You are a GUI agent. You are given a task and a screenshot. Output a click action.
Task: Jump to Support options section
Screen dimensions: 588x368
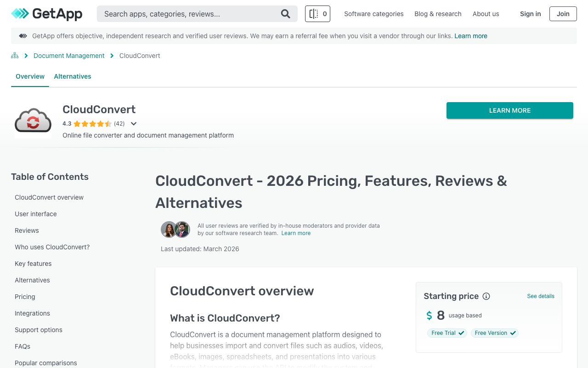pos(39,330)
